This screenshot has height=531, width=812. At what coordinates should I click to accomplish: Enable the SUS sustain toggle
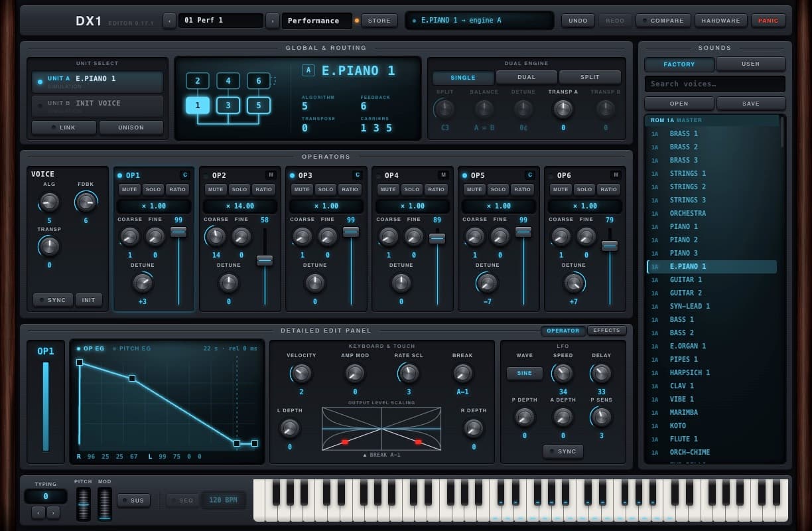coord(133,500)
